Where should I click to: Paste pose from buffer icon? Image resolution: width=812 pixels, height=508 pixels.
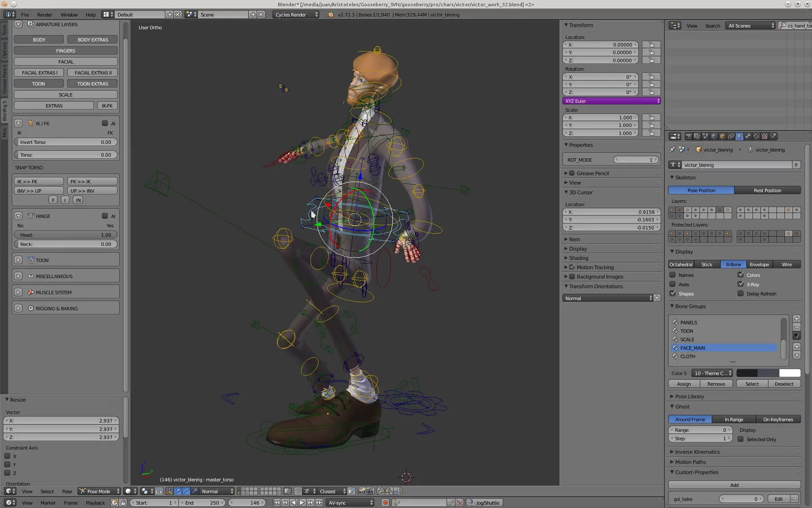[x=389, y=491]
